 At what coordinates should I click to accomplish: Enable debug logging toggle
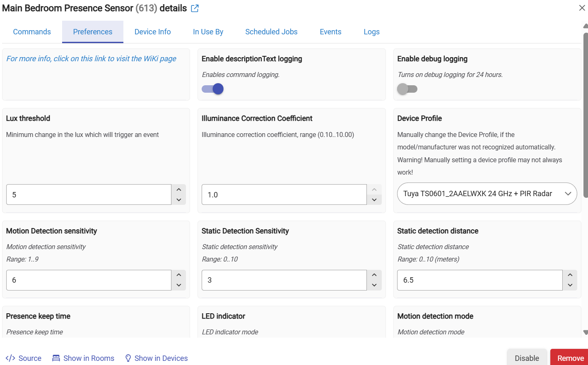tap(407, 89)
